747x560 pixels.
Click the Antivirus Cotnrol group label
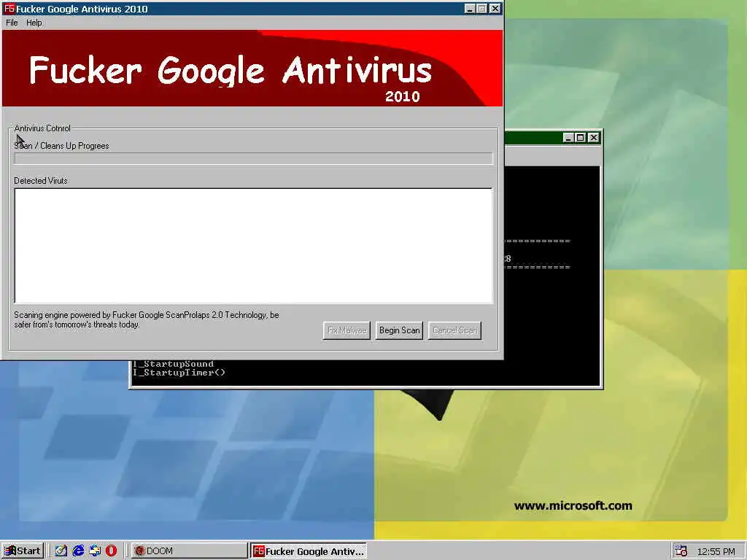[x=42, y=128]
